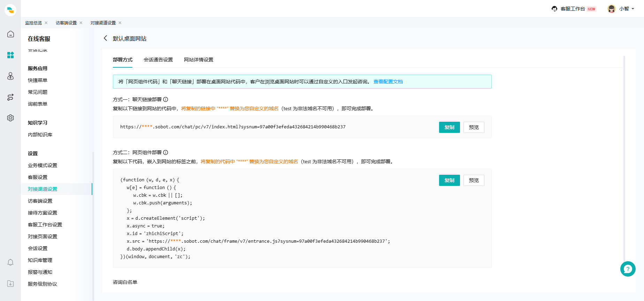Click info icon next to 聊天链接部署
The image size is (644, 301).
(166, 99)
